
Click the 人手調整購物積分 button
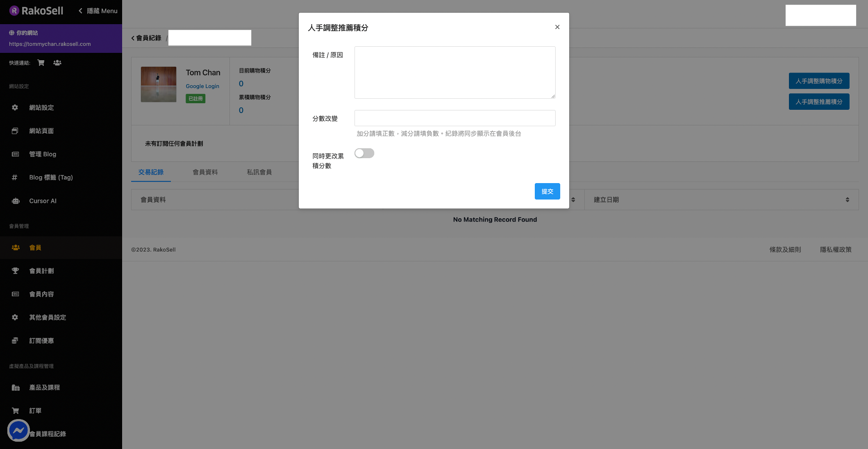coord(818,81)
